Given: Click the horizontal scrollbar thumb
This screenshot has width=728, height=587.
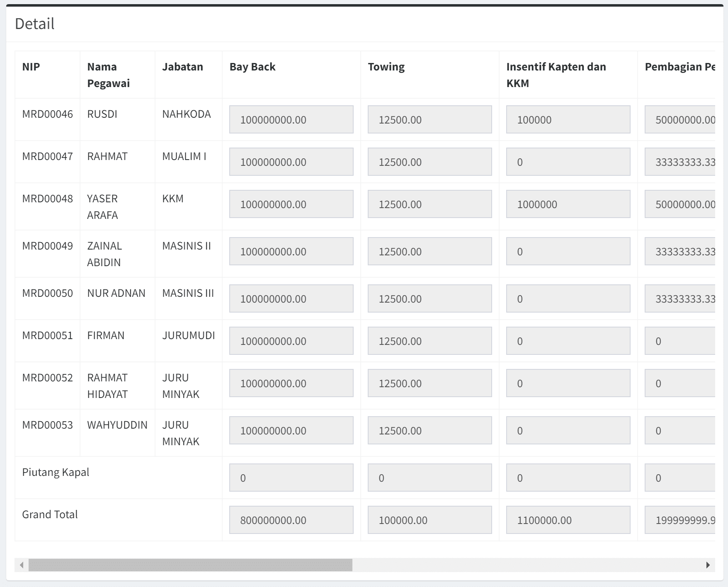Looking at the screenshot, I should [x=190, y=565].
